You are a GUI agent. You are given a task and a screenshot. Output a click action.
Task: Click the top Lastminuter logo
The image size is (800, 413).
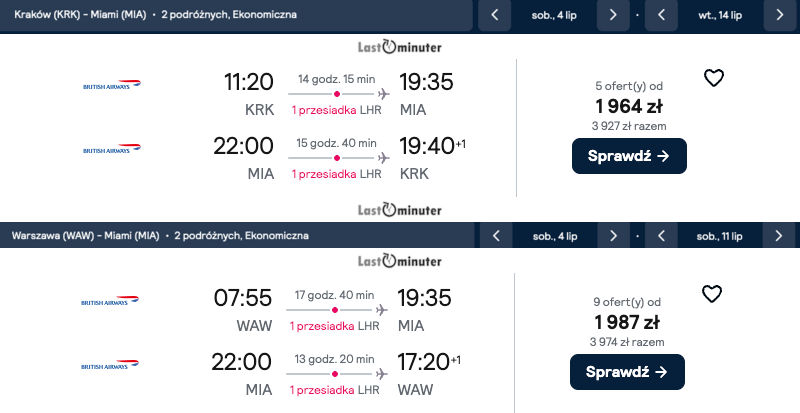400,47
